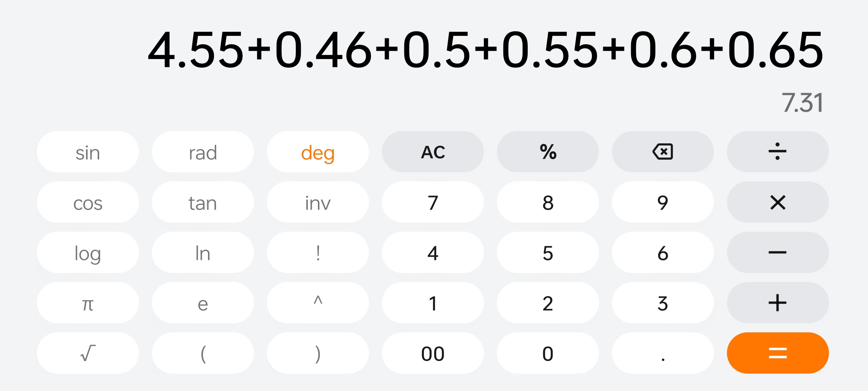Tap the plus operator key
The width and height of the screenshot is (868, 391).
point(778,303)
